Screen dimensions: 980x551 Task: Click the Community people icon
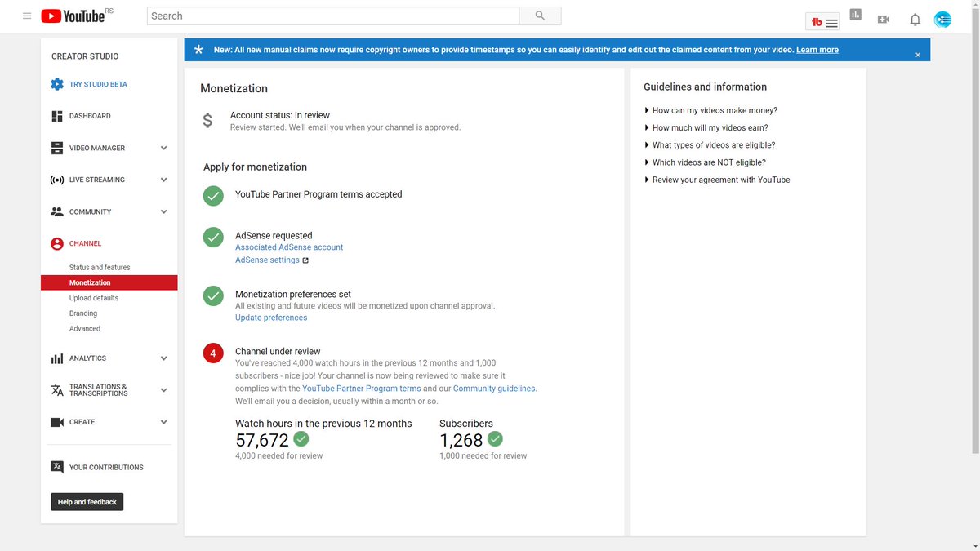(57, 211)
